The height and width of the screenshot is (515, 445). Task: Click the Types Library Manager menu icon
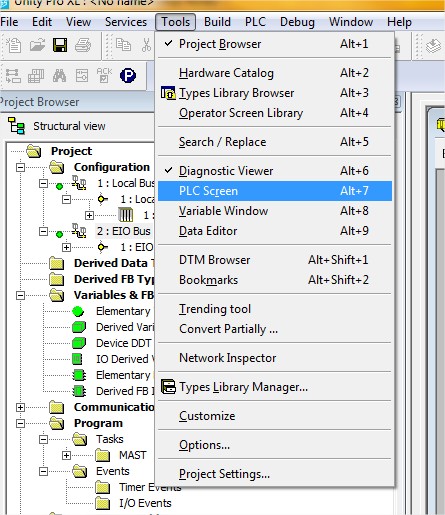point(168,387)
